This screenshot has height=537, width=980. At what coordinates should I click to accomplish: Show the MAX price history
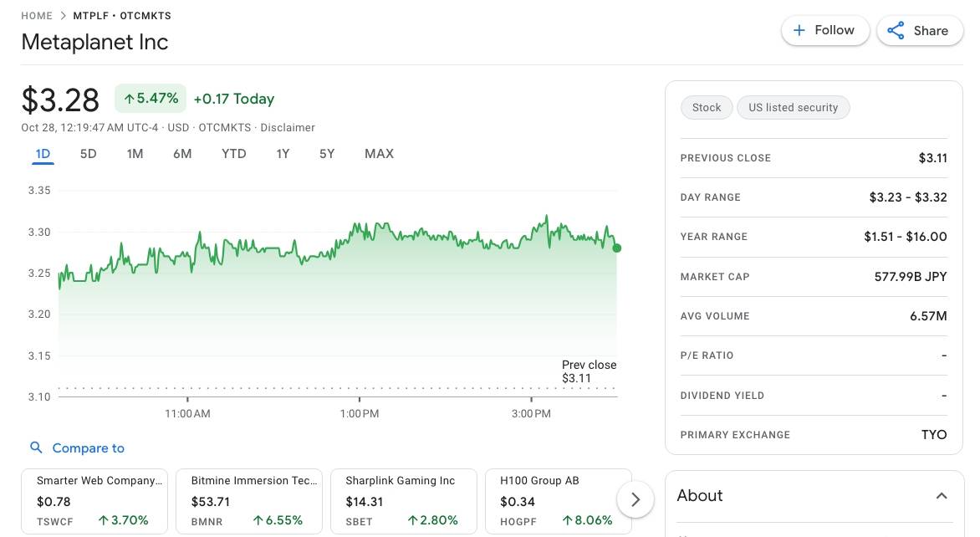pyautogui.click(x=379, y=154)
